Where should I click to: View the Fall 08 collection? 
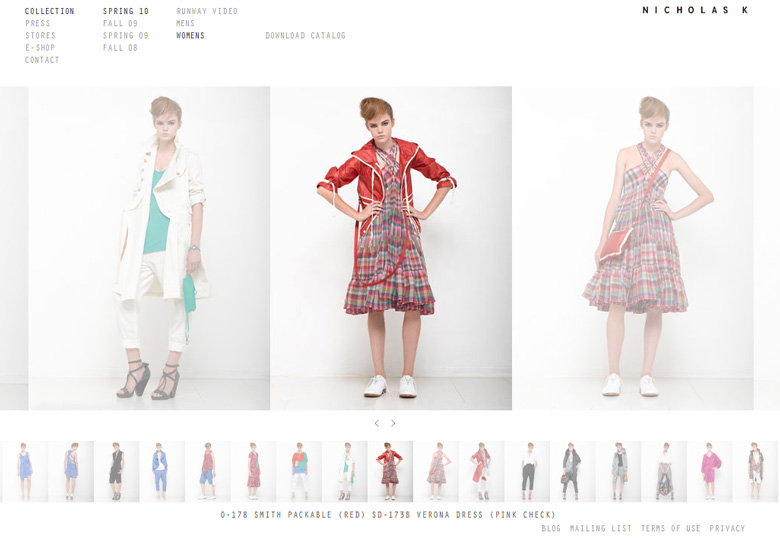(x=120, y=48)
